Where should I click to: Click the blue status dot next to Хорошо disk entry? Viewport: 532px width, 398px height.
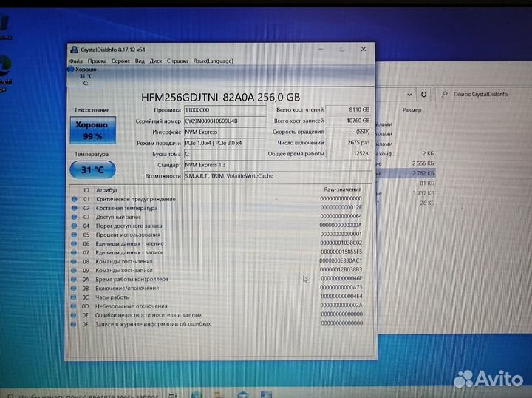coord(71,70)
